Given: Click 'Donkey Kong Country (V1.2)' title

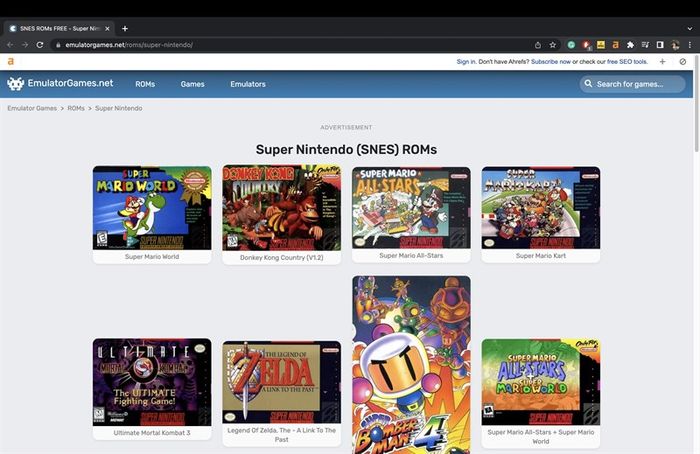Looking at the screenshot, I should click(x=282, y=258).
